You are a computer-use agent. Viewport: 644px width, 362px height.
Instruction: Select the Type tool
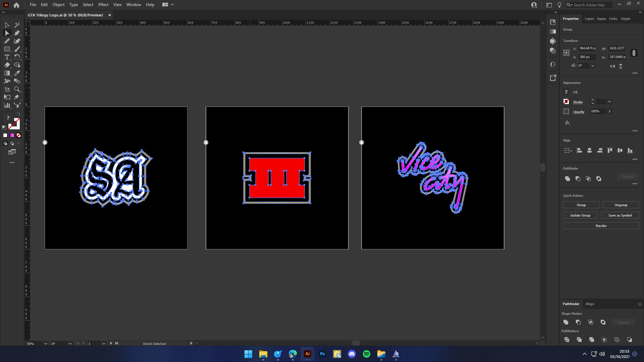tap(7, 57)
